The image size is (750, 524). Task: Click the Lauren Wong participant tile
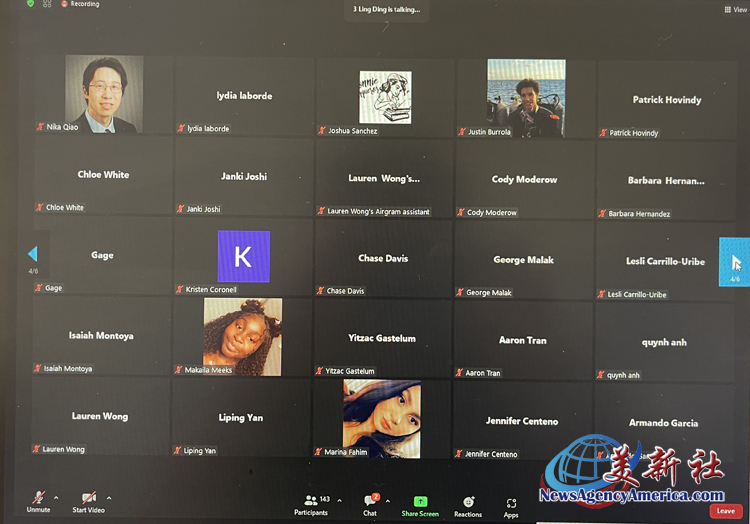[x=100, y=416]
